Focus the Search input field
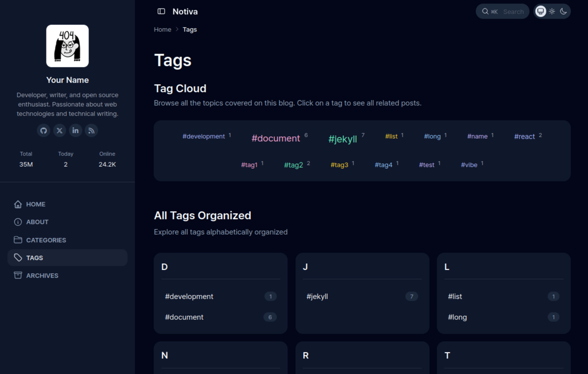The image size is (588, 374). (x=513, y=12)
